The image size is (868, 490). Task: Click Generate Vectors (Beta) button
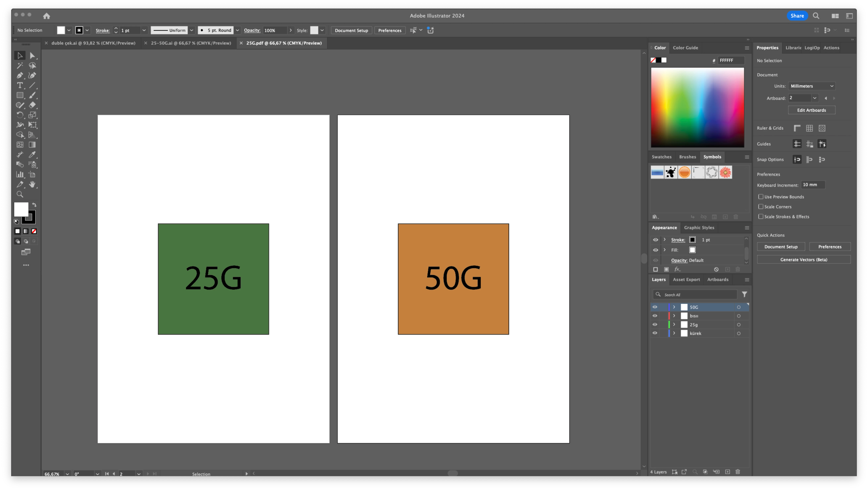point(803,260)
